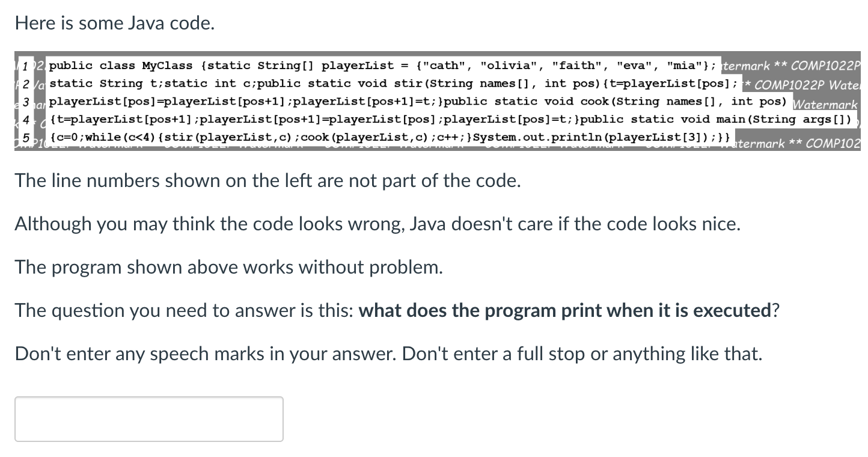This screenshot has height=457, width=868.
Task: Click the answer input box
Action: point(148,419)
